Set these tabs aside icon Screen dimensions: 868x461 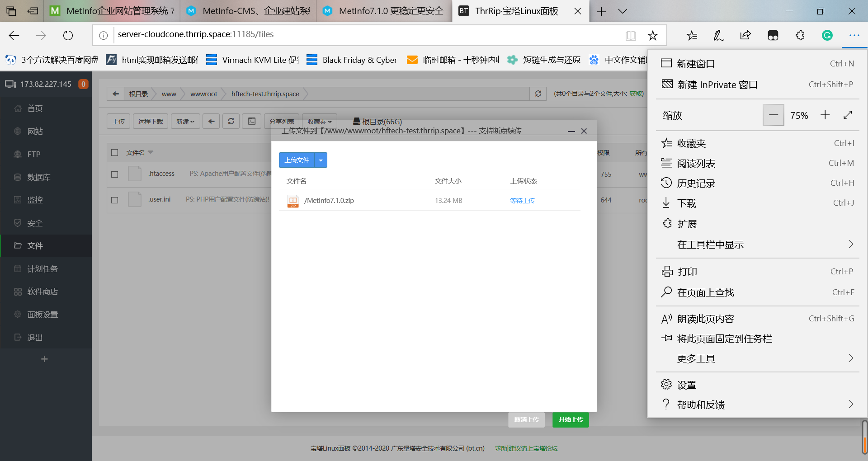point(33,11)
